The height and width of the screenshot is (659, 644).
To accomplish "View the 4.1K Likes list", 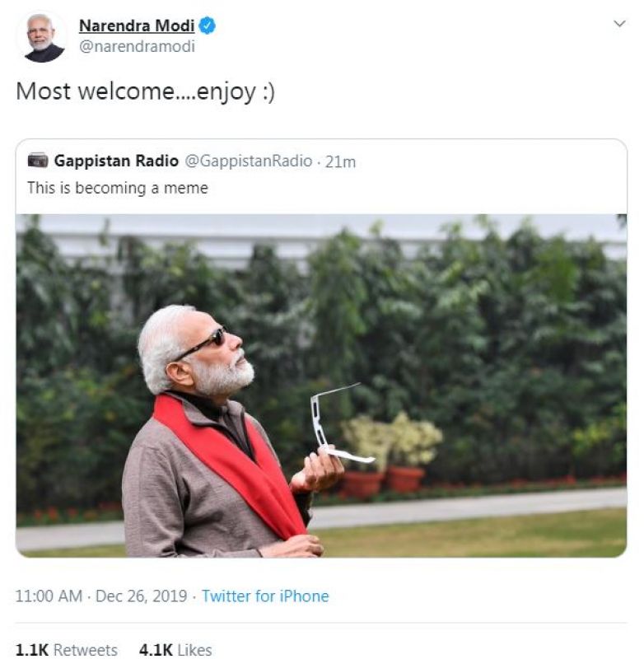I will point(175,650).
